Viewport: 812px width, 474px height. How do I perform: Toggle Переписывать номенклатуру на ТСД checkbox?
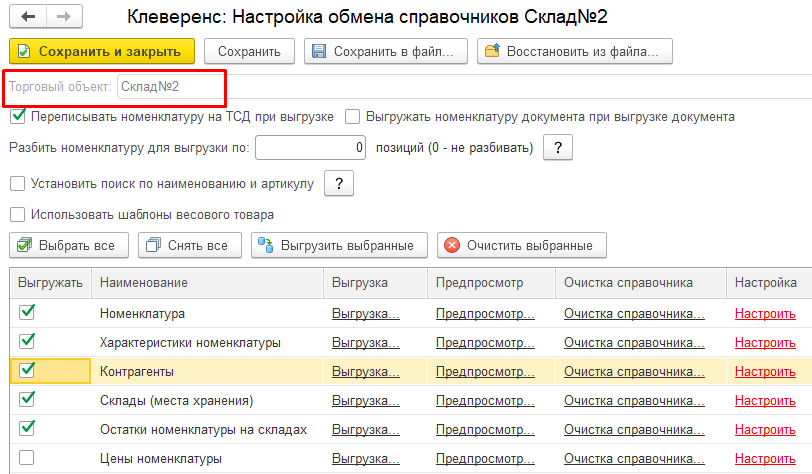point(18,117)
